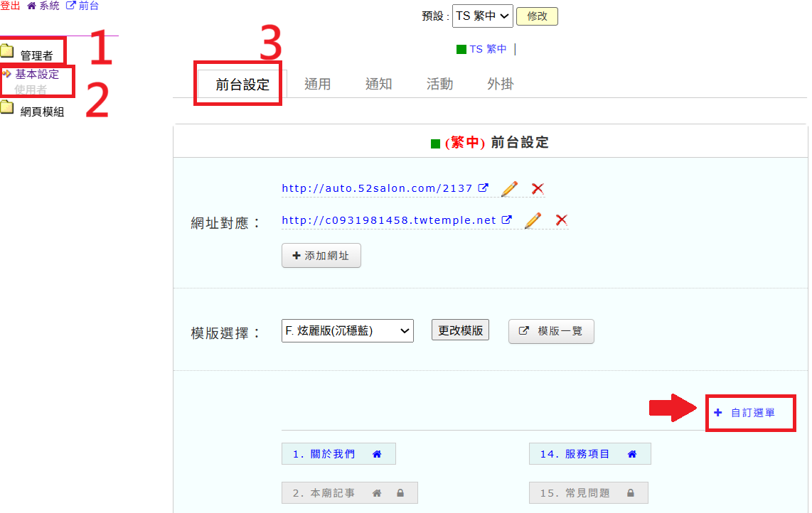Open the 預設 language dropdown
Screen dimensions: 812x513
[x=482, y=16]
